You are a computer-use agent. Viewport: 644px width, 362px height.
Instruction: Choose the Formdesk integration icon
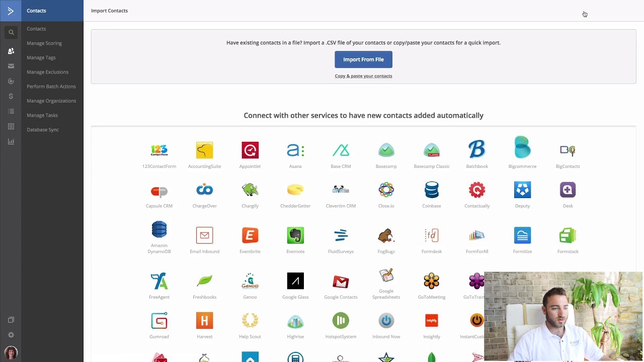(432, 235)
